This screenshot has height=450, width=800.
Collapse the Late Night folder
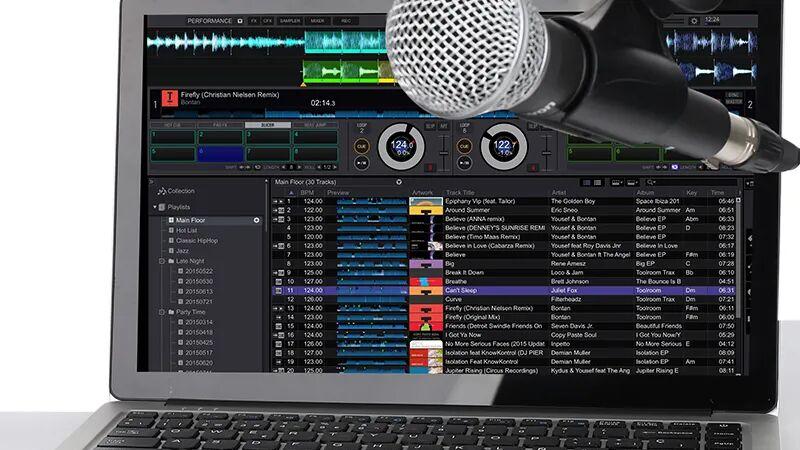click(162, 261)
